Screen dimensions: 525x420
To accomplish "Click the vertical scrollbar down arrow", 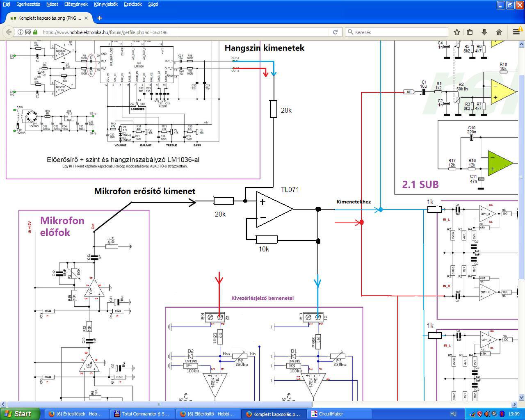I will point(521,397).
